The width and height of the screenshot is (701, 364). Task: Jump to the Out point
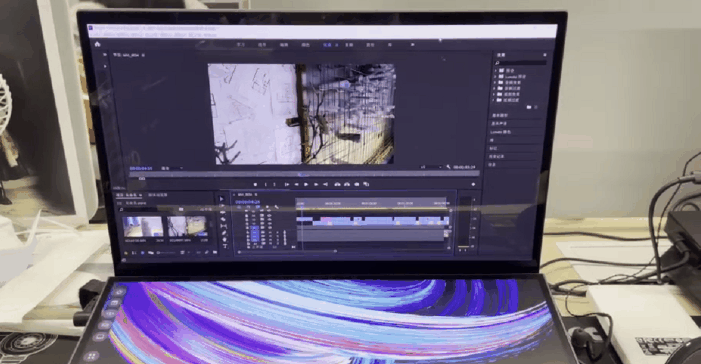(325, 184)
